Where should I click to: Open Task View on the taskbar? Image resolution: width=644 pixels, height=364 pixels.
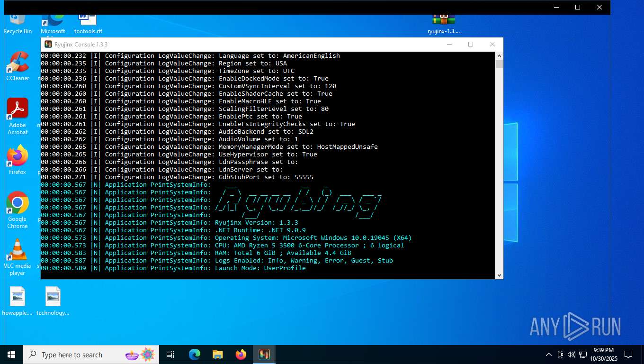pyautogui.click(x=170, y=355)
